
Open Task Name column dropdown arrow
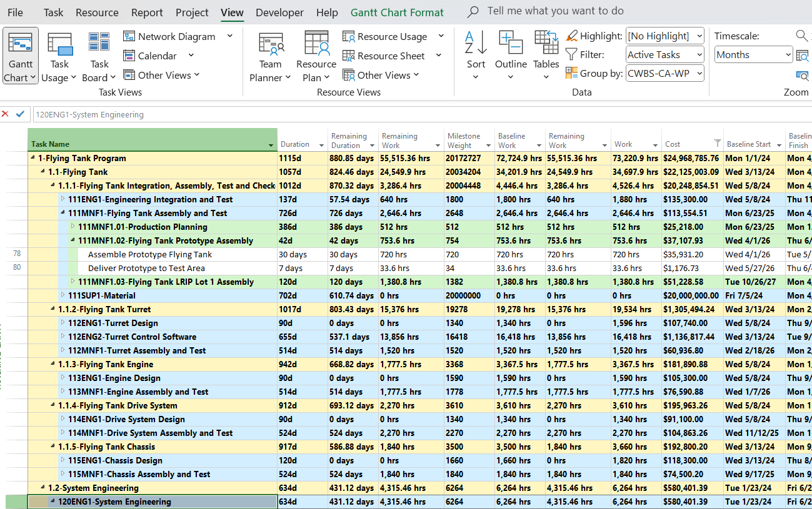(271, 145)
